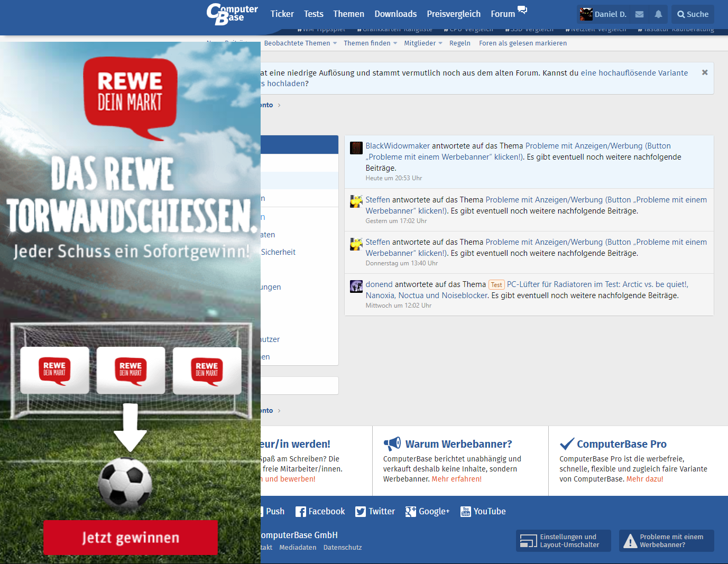The height and width of the screenshot is (564, 728).
Task: Click the REWE Dein Markt logo
Action: click(130, 98)
